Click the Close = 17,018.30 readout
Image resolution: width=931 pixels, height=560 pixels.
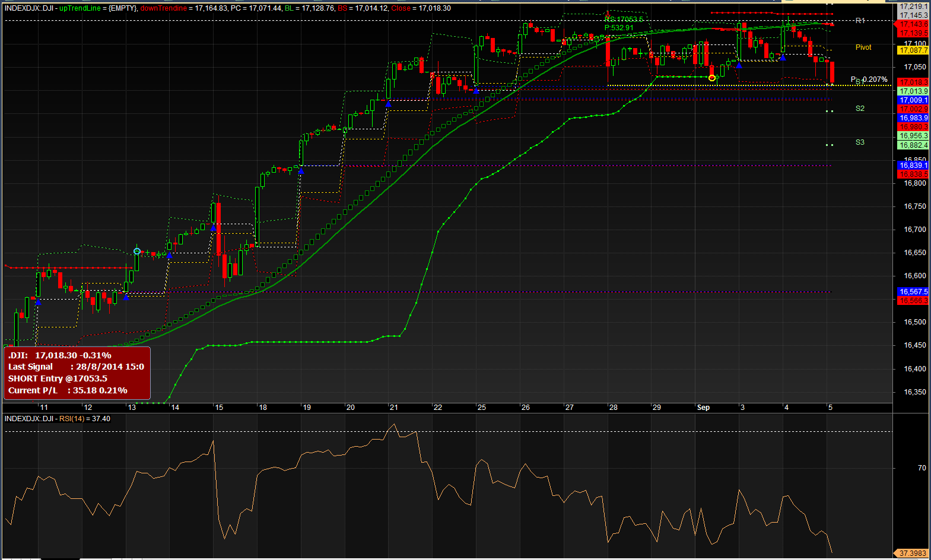coord(421,8)
